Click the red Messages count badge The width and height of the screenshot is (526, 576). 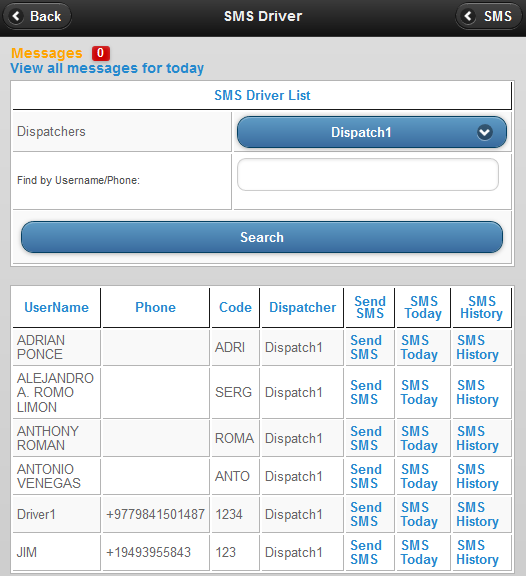pyautogui.click(x=101, y=53)
